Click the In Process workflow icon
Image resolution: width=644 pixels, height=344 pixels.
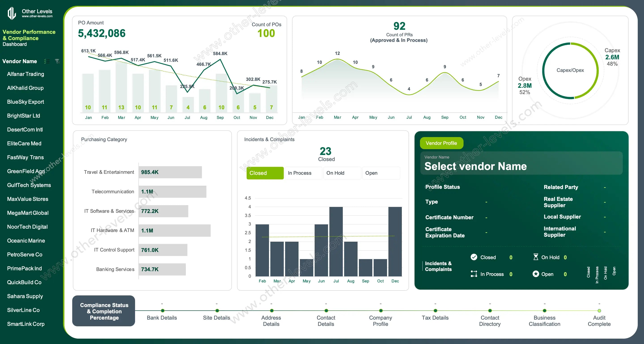[x=474, y=274]
